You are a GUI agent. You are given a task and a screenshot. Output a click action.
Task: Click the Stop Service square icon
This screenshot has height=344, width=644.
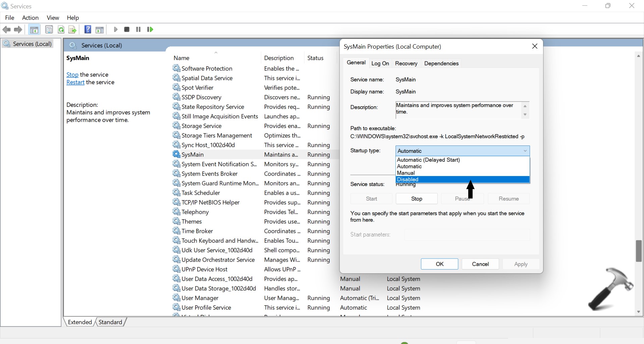point(127,30)
